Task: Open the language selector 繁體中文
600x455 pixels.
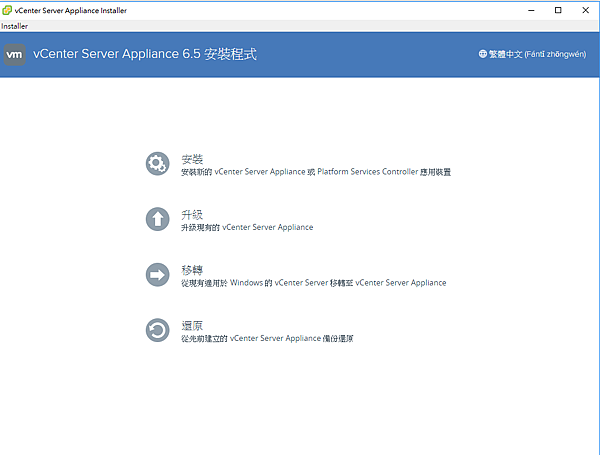Action: point(532,54)
